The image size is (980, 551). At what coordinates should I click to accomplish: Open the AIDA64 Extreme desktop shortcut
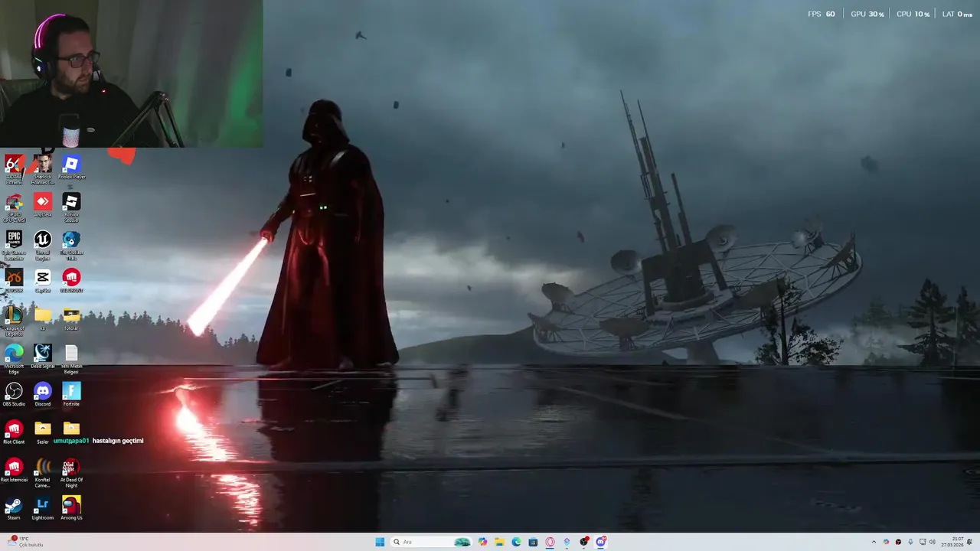[14, 169]
